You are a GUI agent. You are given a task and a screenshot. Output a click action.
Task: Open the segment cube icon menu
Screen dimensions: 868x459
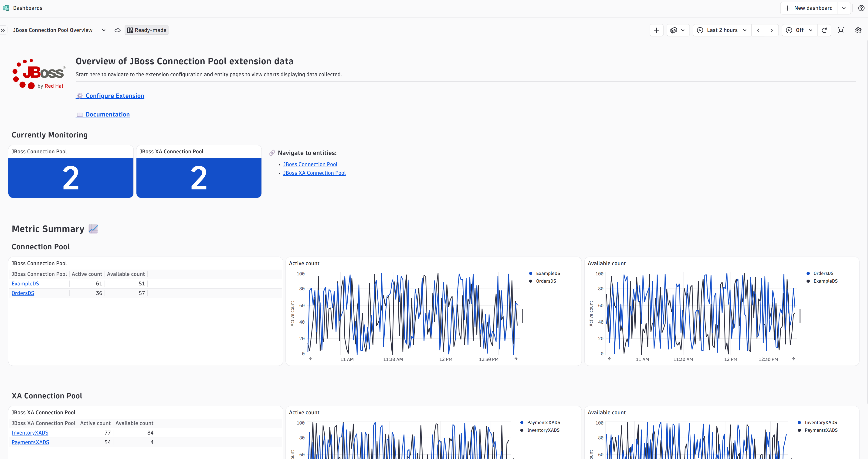[678, 30]
